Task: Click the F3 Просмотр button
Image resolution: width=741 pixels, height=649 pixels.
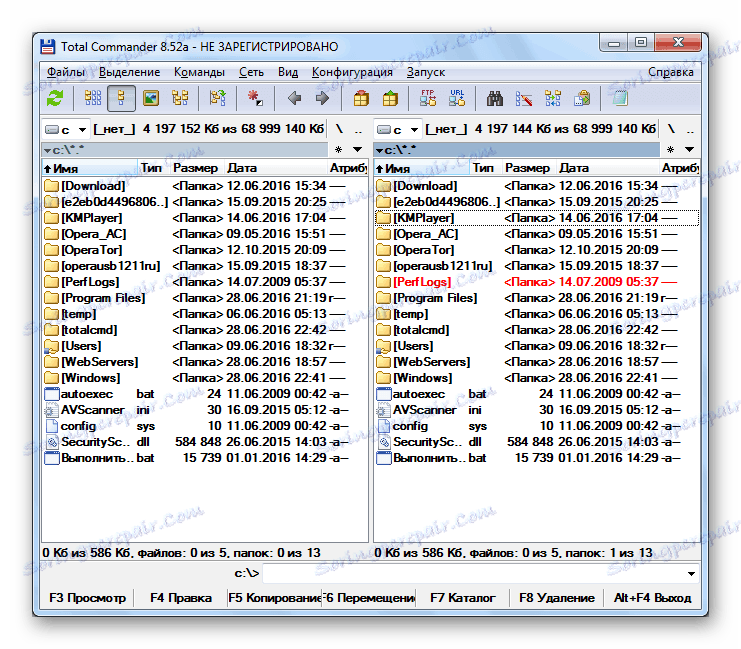Action: [87, 598]
